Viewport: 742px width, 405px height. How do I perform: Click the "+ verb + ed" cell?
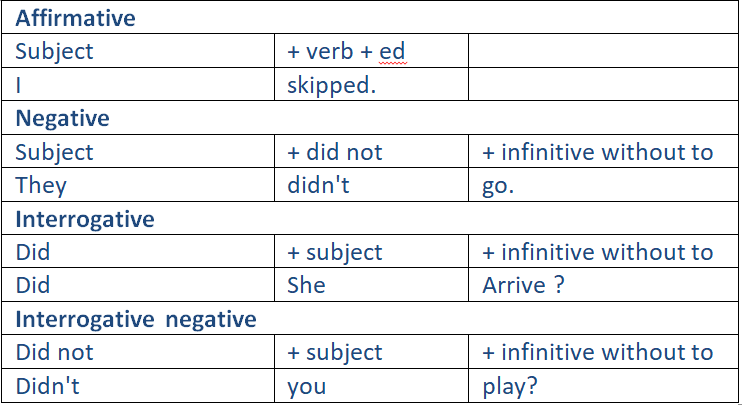pyautogui.click(x=345, y=51)
